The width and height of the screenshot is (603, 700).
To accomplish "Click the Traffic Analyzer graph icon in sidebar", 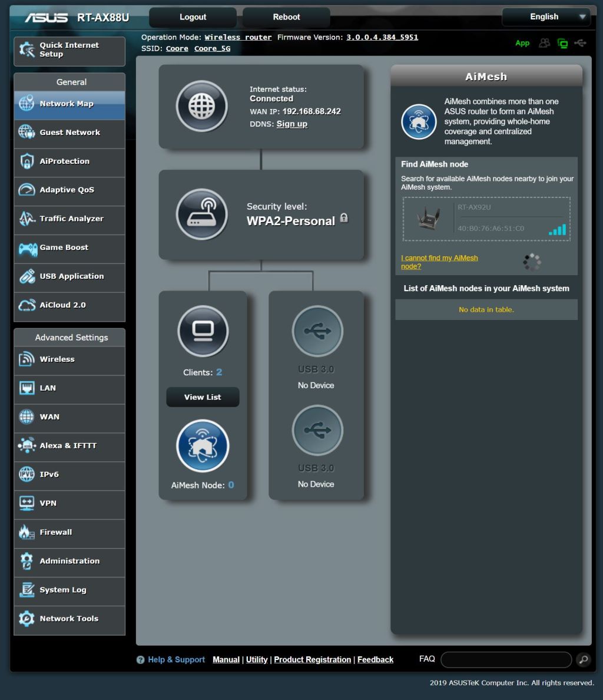I will [26, 219].
